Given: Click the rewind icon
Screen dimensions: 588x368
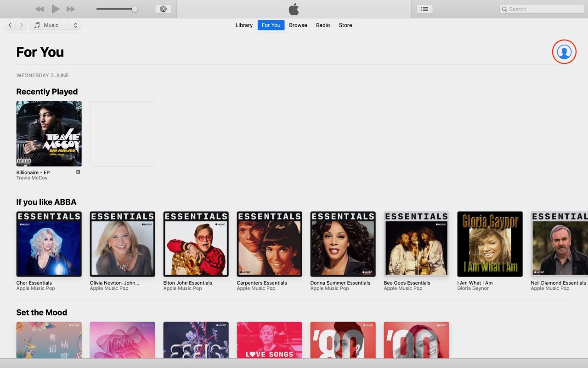Looking at the screenshot, I should [x=40, y=9].
